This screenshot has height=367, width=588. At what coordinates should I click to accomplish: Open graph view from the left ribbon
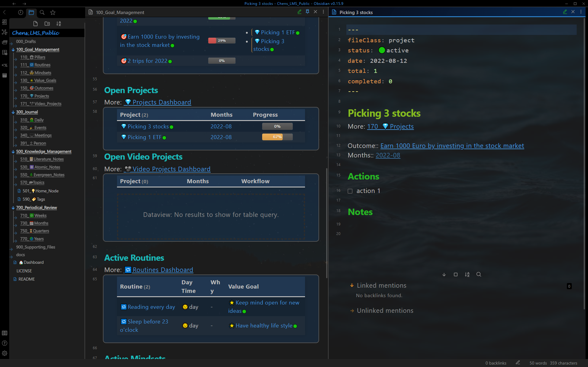(x=5, y=32)
